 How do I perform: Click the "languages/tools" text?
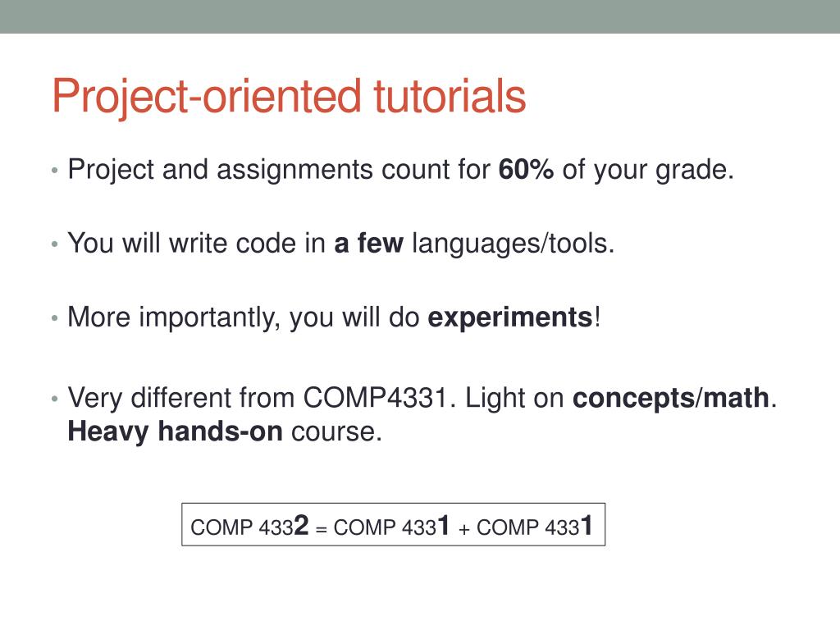(512, 243)
